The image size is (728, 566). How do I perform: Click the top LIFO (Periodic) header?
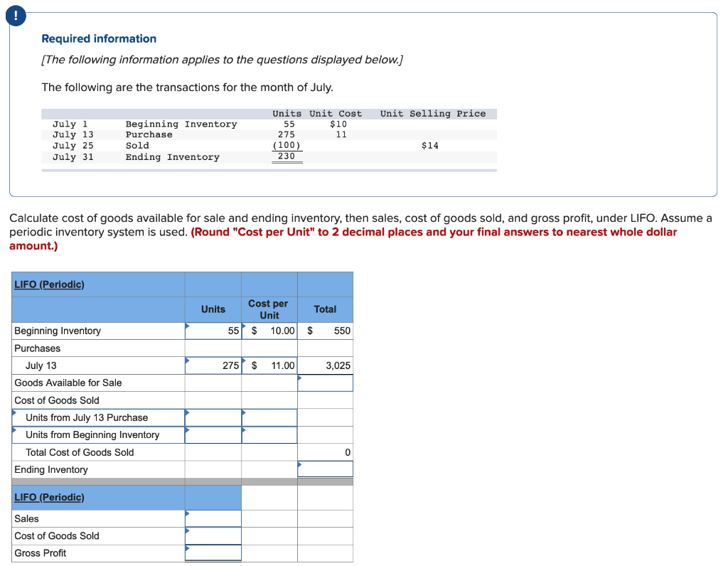49,284
